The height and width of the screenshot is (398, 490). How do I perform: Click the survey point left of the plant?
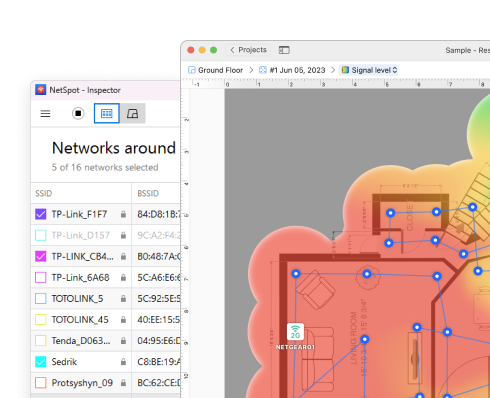296,274
